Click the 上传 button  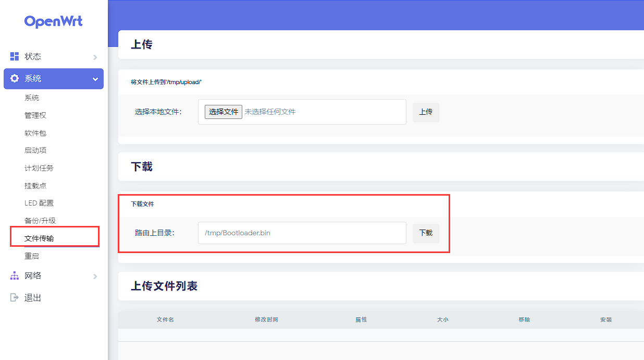(x=426, y=112)
